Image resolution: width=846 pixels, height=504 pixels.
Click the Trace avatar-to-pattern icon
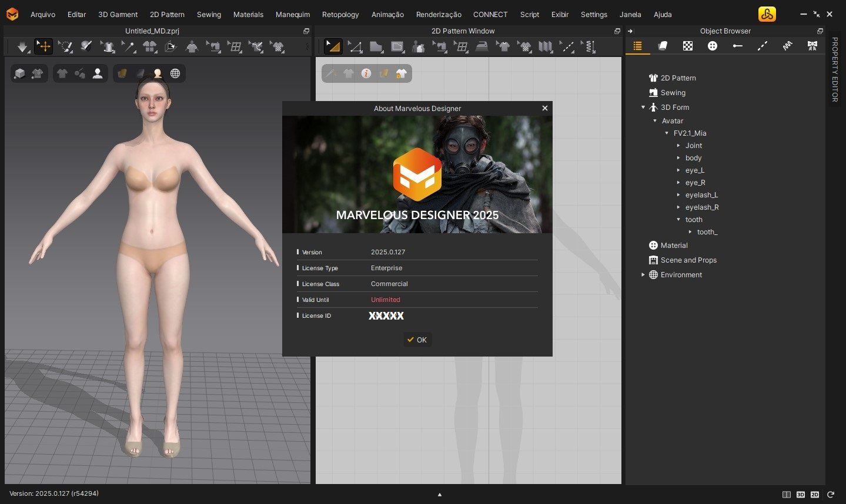tap(419, 46)
